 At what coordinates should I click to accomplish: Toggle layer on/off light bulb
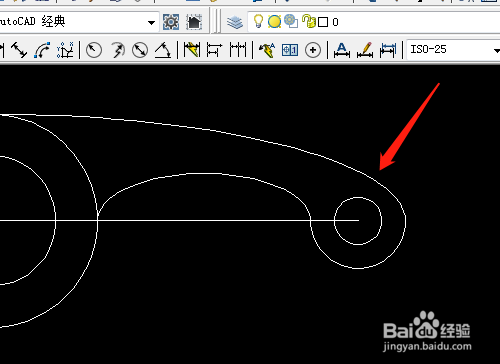pos(258,21)
